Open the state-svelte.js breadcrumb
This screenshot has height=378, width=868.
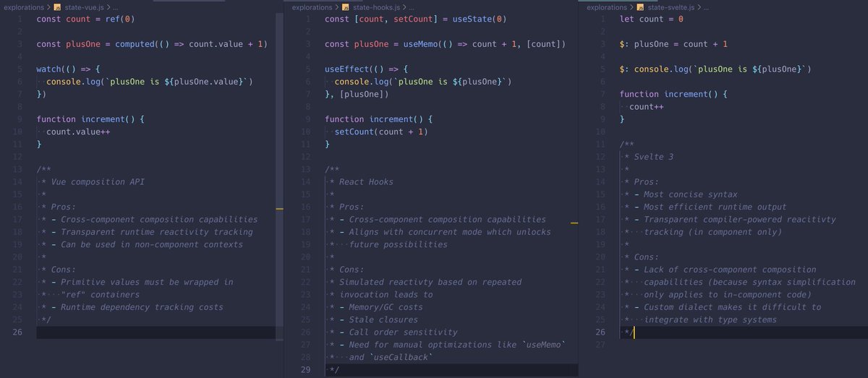(672, 7)
